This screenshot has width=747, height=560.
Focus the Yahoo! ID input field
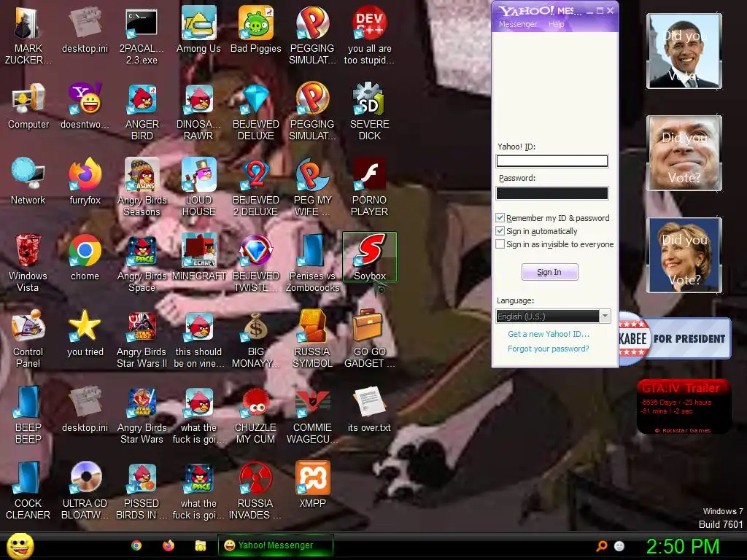552,161
